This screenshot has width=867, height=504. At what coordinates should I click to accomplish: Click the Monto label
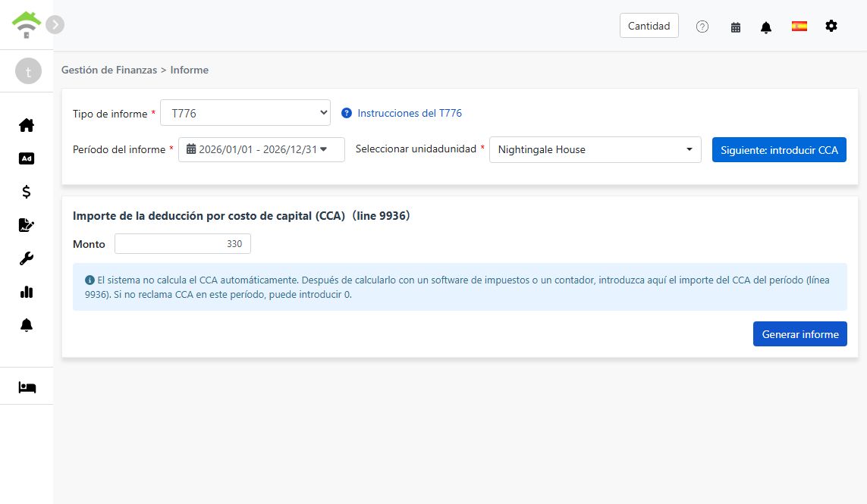[x=89, y=244]
